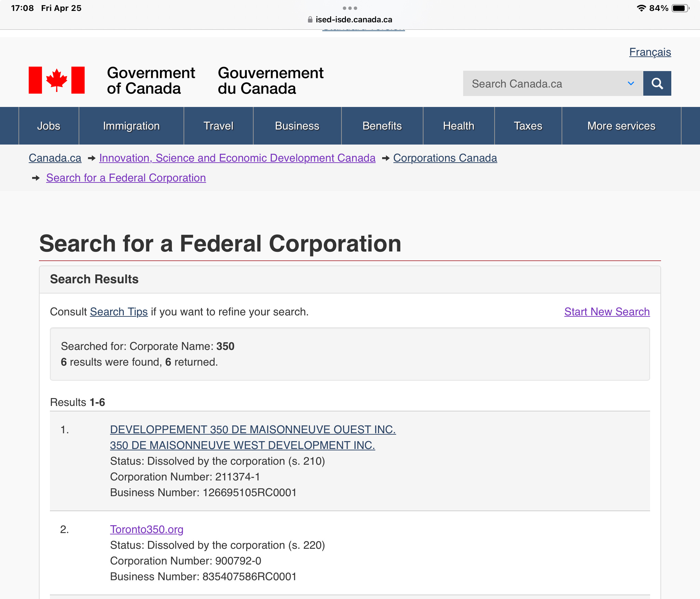Viewport: 700px width, 599px height.
Task: Tap the lock icon in address bar
Action: 310,19
